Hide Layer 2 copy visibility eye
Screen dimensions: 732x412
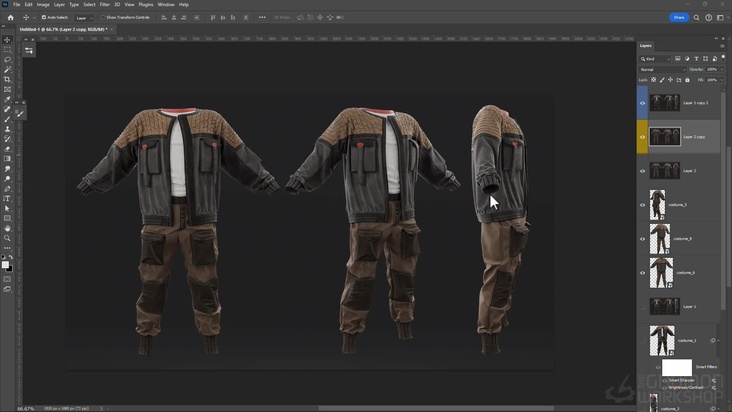click(x=642, y=137)
